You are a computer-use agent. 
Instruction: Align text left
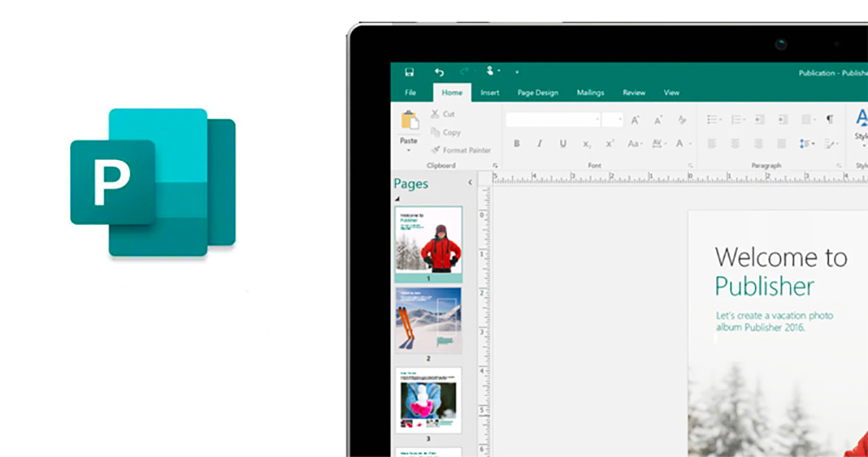pyautogui.click(x=712, y=144)
